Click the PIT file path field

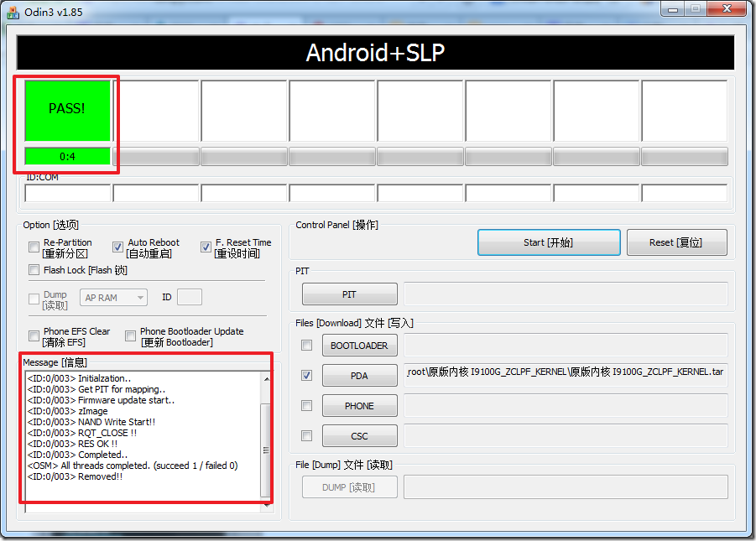pos(566,294)
